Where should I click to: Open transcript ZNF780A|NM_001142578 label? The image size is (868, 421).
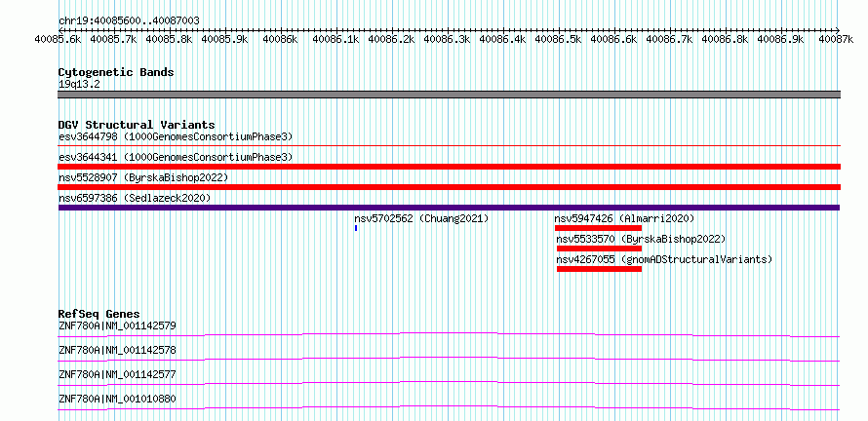coord(117,350)
